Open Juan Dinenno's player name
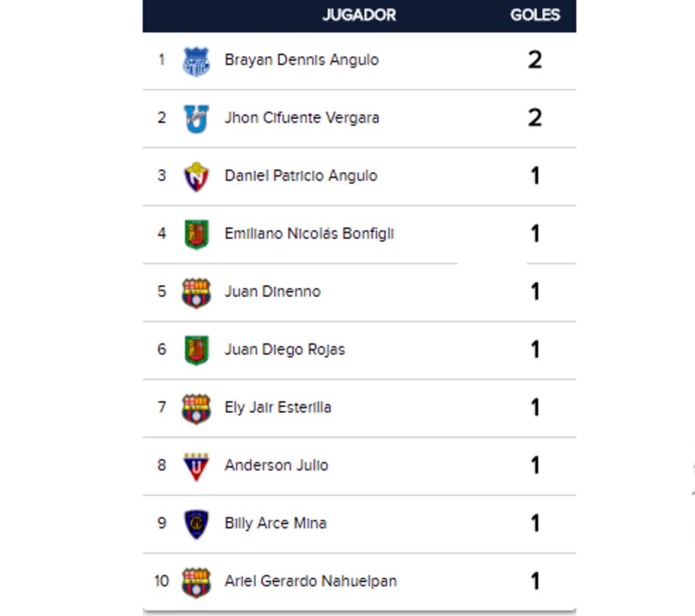 (x=272, y=291)
